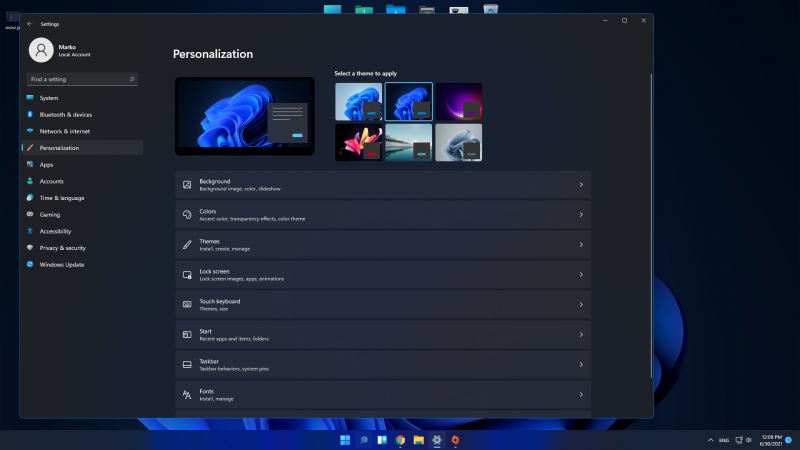Open the Apps section
This screenshot has width=800, height=450.
[82, 165]
